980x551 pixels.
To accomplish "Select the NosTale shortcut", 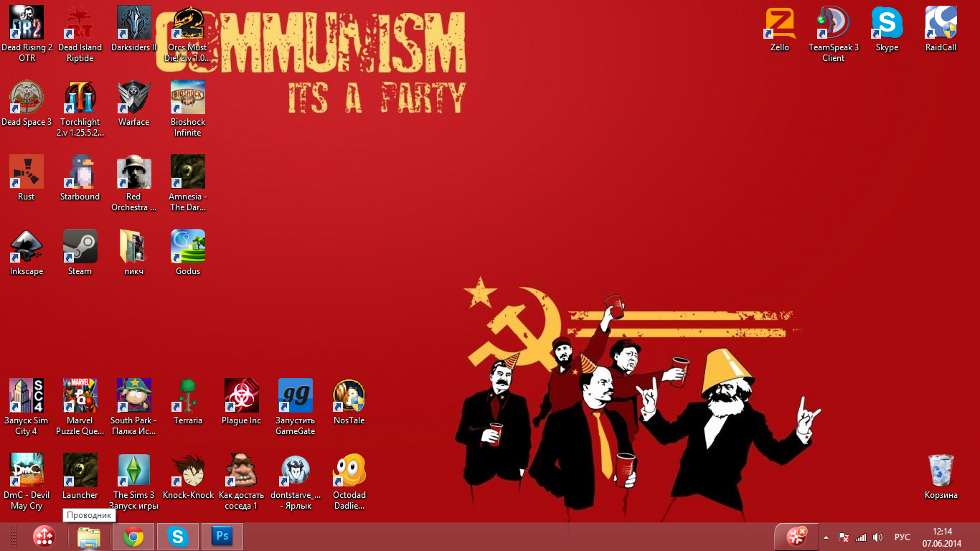I will 349,395.
